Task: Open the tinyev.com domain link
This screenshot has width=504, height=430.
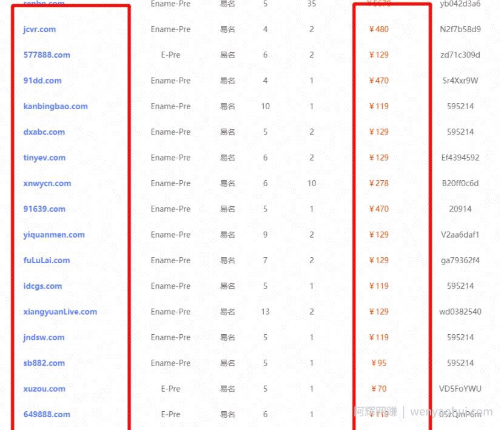Action: point(44,158)
